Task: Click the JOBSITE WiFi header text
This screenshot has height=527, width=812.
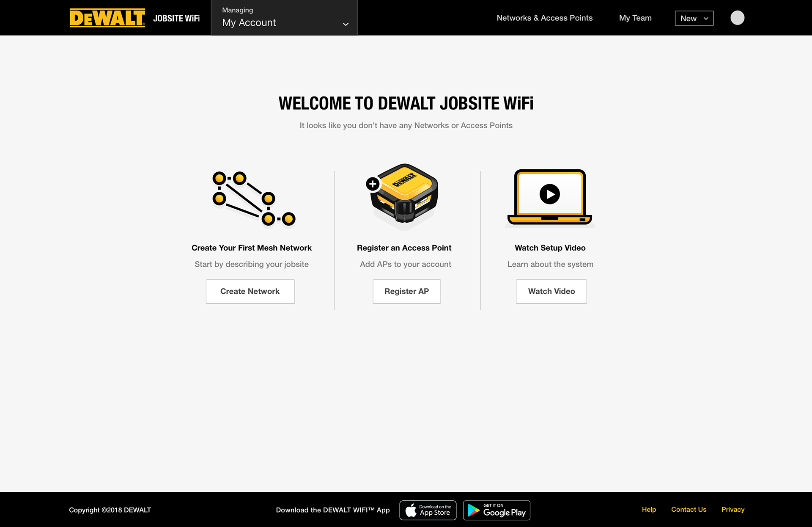Action: 176,18
